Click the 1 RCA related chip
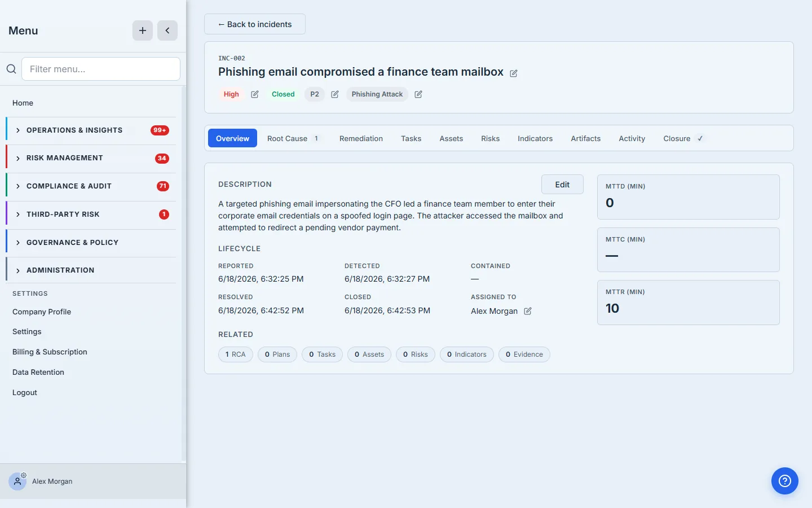Image resolution: width=812 pixels, height=508 pixels. coord(236,354)
